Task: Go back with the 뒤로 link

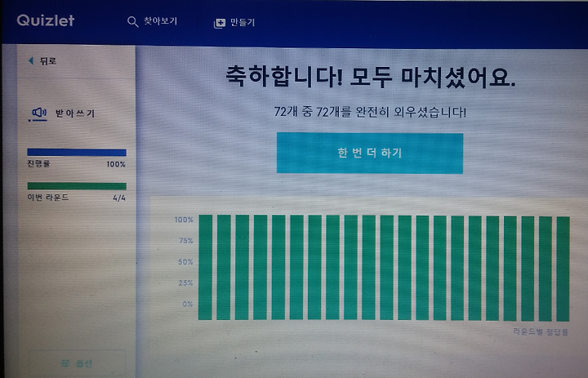Action: tap(48, 61)
